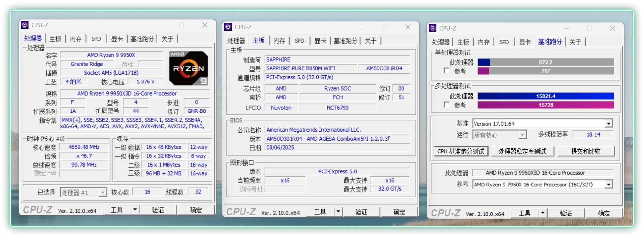Viewport: 644px width, 237px height.
Task: Switch to 内存 tab in the processor window
Action: click(x=76, y=39)
